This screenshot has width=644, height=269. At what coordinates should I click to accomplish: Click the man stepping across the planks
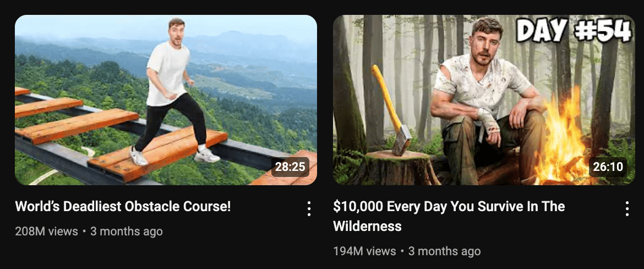tap(173, 90)
